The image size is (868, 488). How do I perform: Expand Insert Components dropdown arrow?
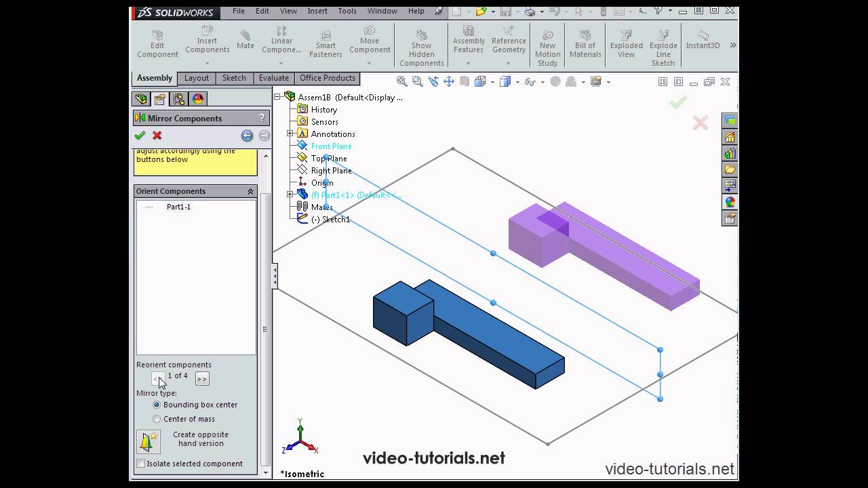tap(207, 63)
